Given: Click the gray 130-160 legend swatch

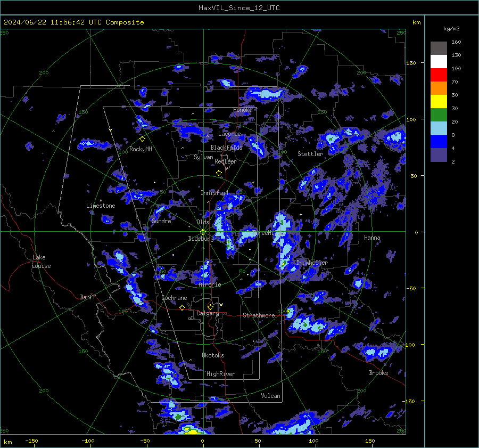Looking at the screenshot, I should (x=439, y=48).
